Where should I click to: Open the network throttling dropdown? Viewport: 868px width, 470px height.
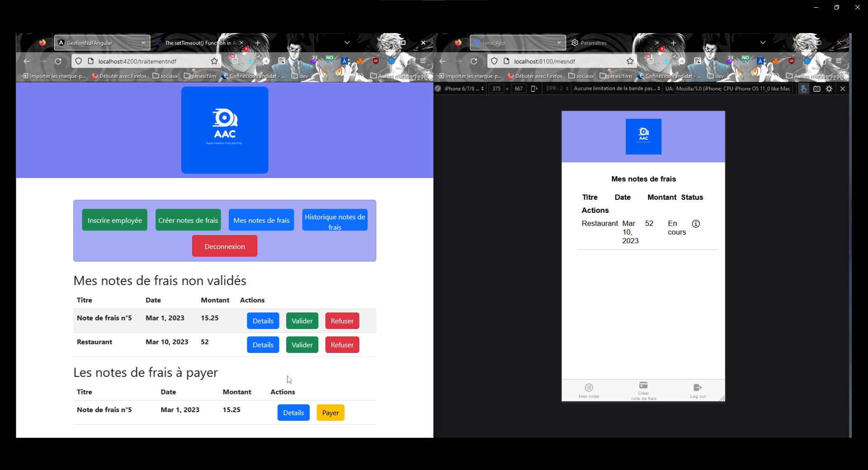coord(617,89)
